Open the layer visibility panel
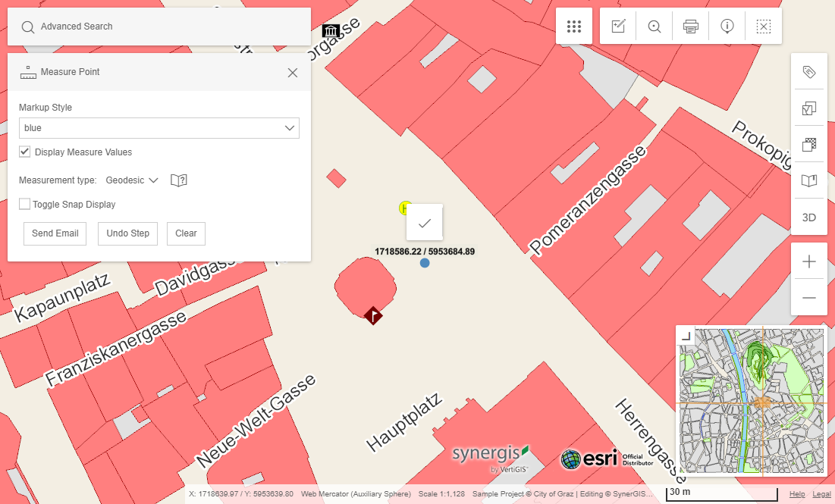This screenshot has width=835, height=504. [x=809, y=108]
